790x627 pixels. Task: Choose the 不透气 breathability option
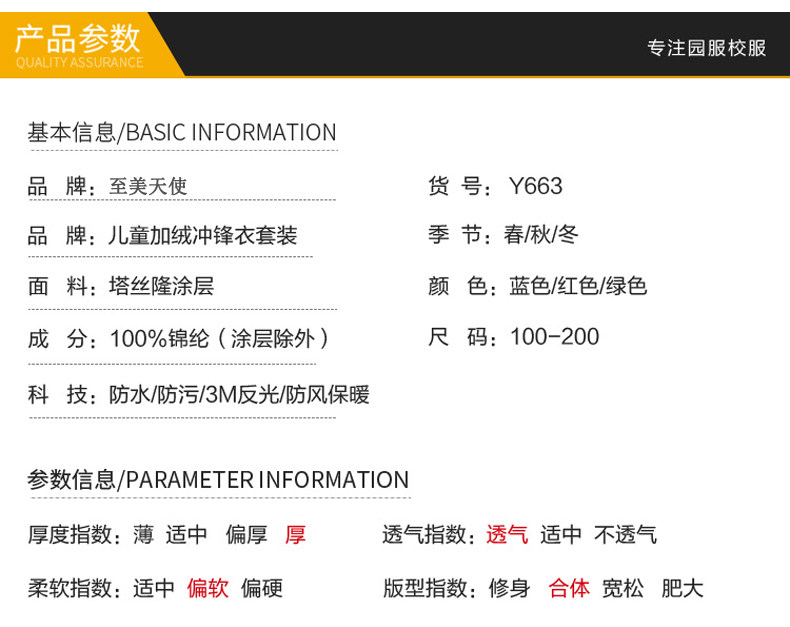(625, 535)
